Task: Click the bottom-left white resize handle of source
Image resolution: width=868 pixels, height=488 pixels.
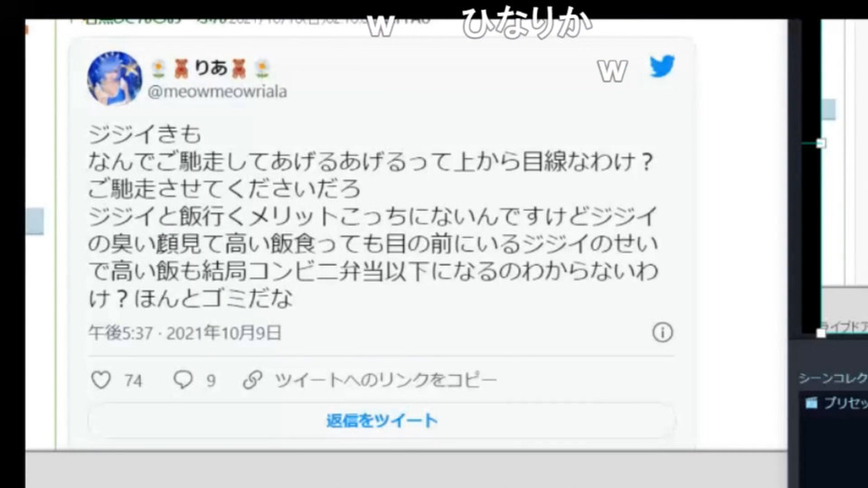Action: (821, 333)
